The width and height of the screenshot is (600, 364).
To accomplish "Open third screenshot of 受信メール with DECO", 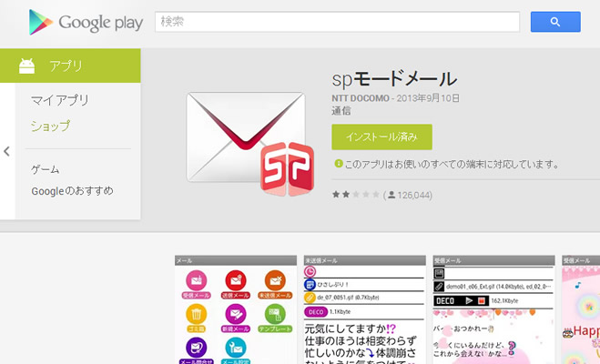I will pyautogui.click(x=493, y=309).
